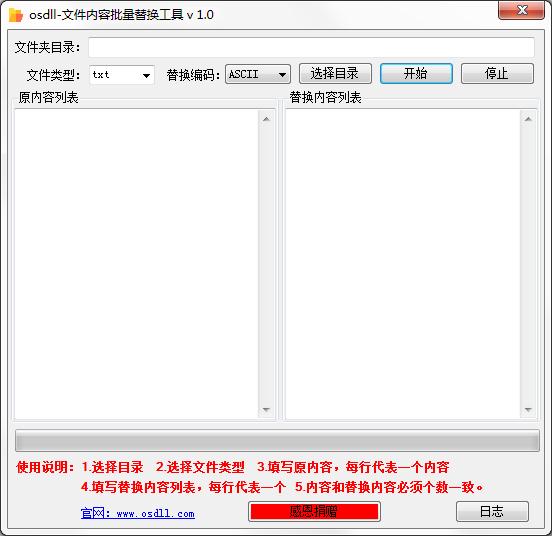Click the 文件夹目录 folder path input field
The image size is (552, 536).
click(x=311, y=47)
